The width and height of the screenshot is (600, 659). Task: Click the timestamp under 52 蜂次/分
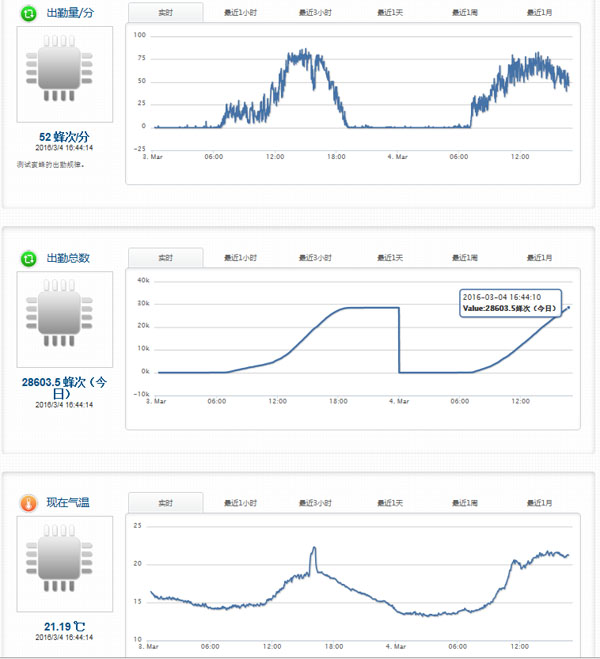click(x=64, y=148)
